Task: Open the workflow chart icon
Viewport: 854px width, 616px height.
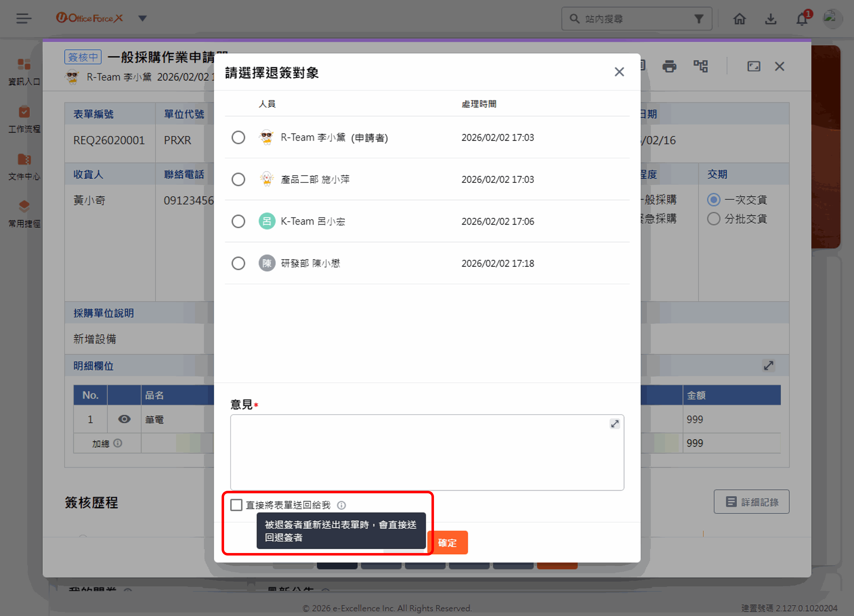Action: 701,66
